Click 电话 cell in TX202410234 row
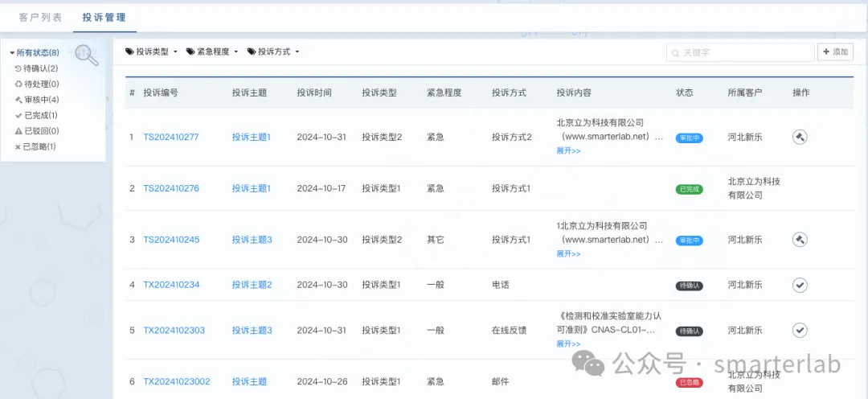Screen dimensions: 868x399 point(501,285)
